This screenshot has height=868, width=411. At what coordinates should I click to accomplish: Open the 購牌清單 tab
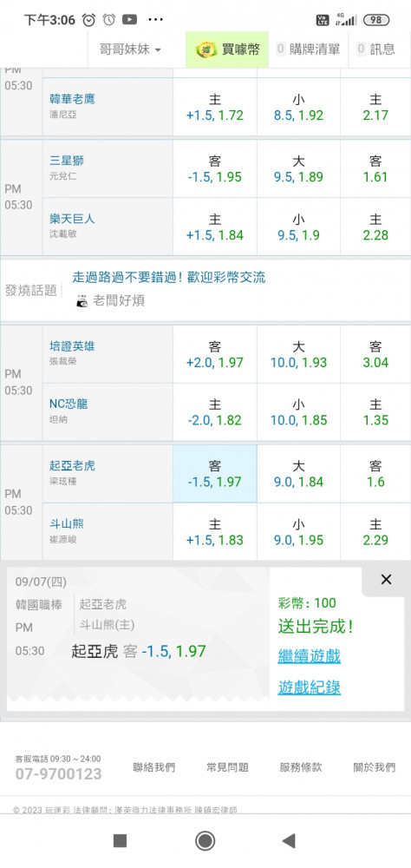click(308, 49)
